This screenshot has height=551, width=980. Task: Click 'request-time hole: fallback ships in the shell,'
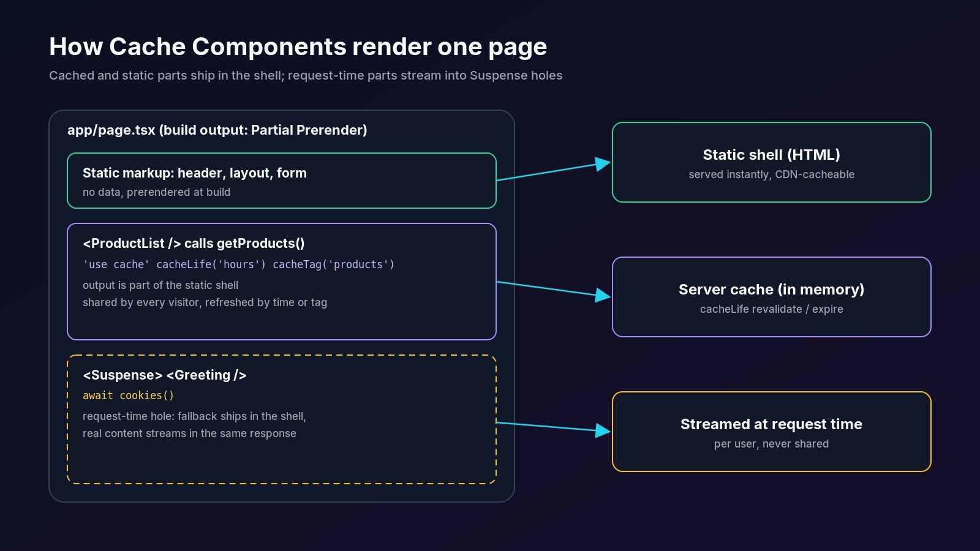[x=194, y=416]
